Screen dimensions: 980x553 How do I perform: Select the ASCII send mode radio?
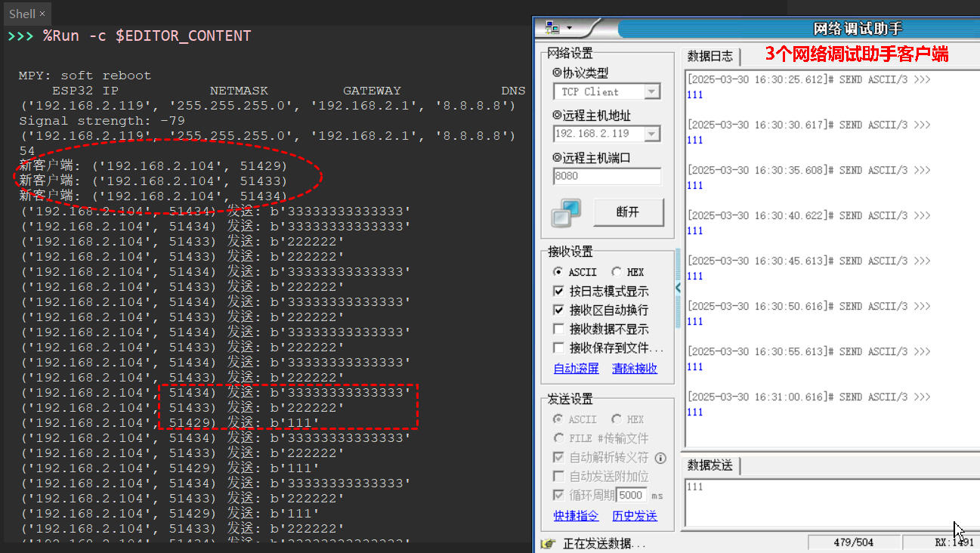point(558,419)
